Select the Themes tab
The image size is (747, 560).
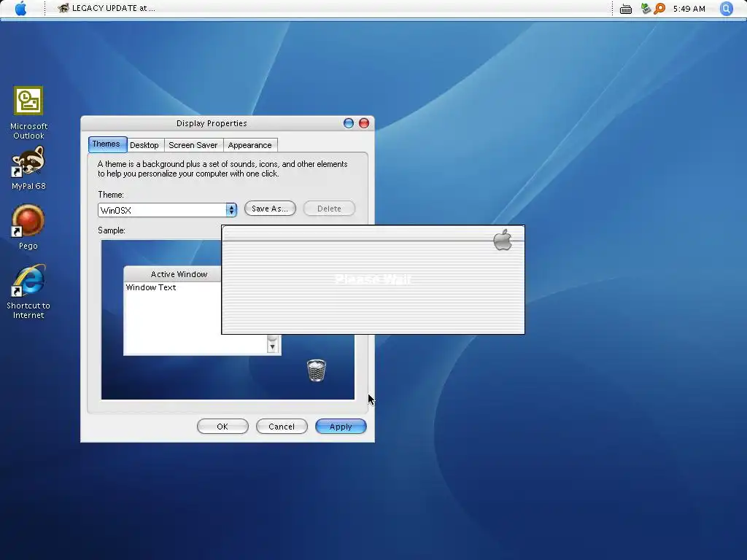(107, 144)
